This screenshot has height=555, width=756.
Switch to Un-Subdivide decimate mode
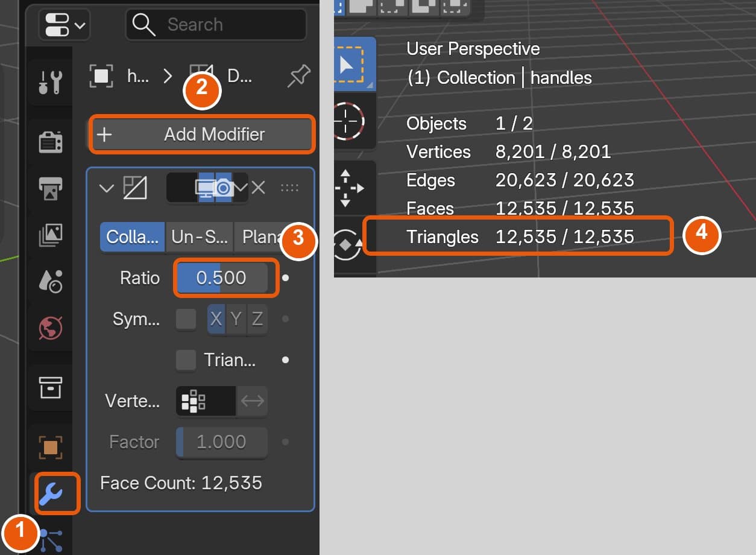[200, 237]
